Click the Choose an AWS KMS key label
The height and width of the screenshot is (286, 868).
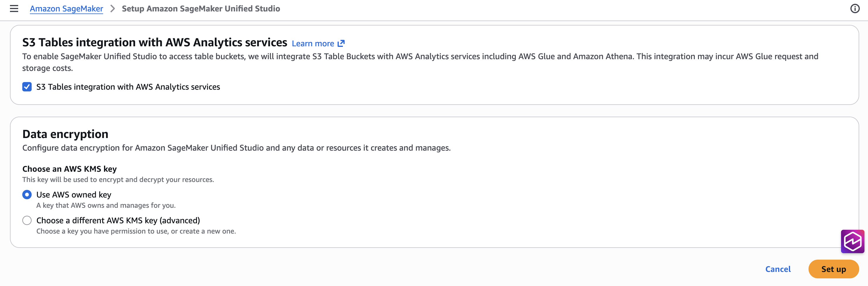pyautogui.click(x=69, y=169)
